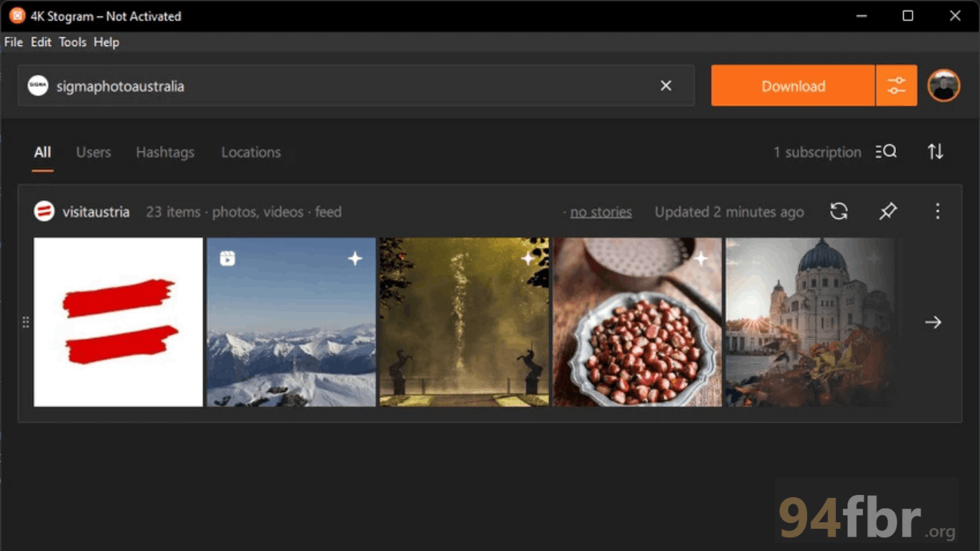
Task: Open the search subscriptions list icon
Action: pyautogui.click(x=886, y=152)
